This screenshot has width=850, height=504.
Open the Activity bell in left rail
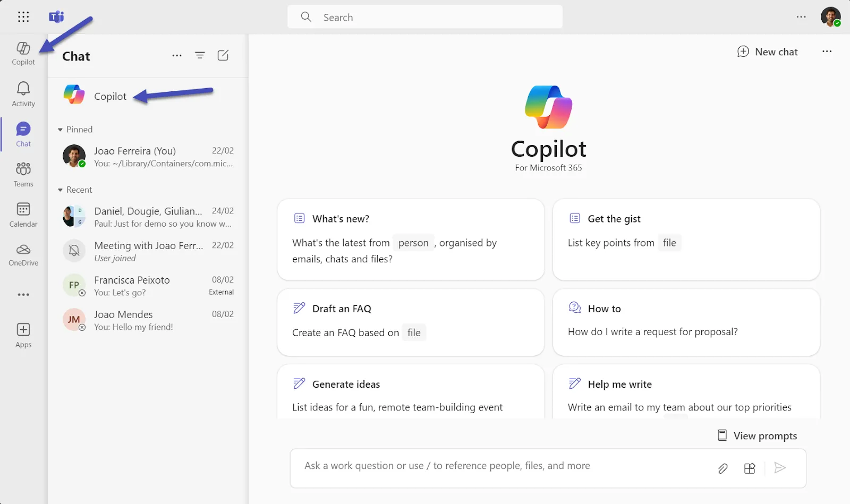[x=23, y=94]
